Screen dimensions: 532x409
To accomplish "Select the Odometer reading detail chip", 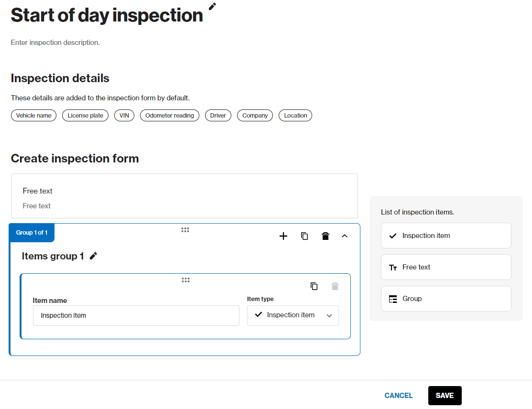I will click(169, 115).
